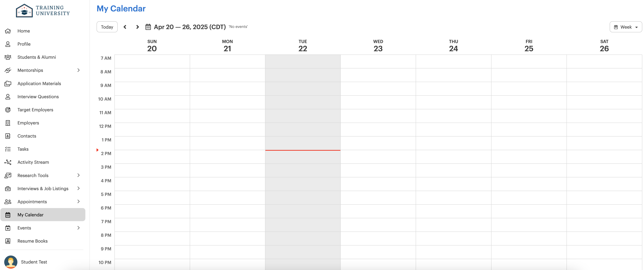This screenshot has width=644, height=270.
Task: Click the Home house icon
Action: point(8,31)
